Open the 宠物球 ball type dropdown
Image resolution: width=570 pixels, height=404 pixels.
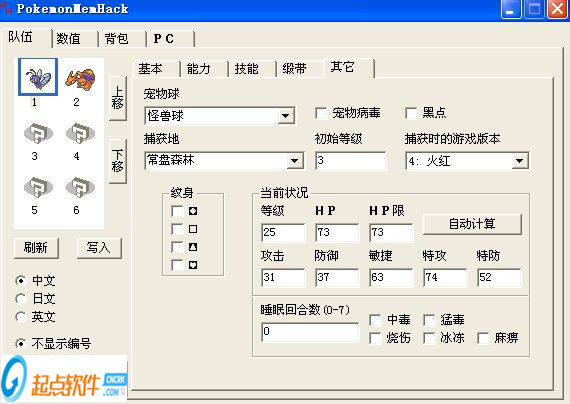point(286,116)
